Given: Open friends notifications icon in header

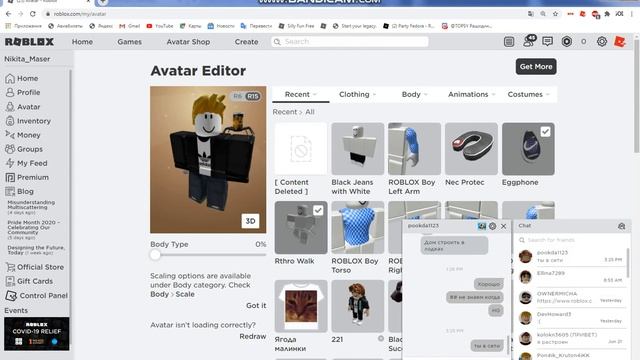Looking at the screenshot, I should coord(529,41).
